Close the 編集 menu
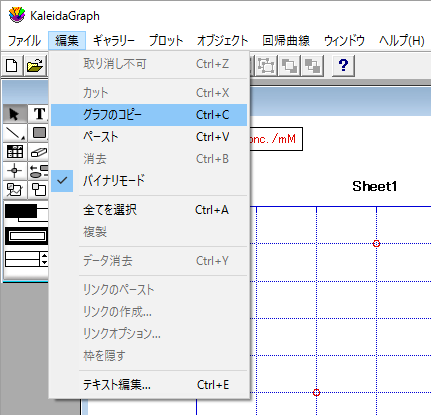The image size is (431, 415). click(67, 41)
